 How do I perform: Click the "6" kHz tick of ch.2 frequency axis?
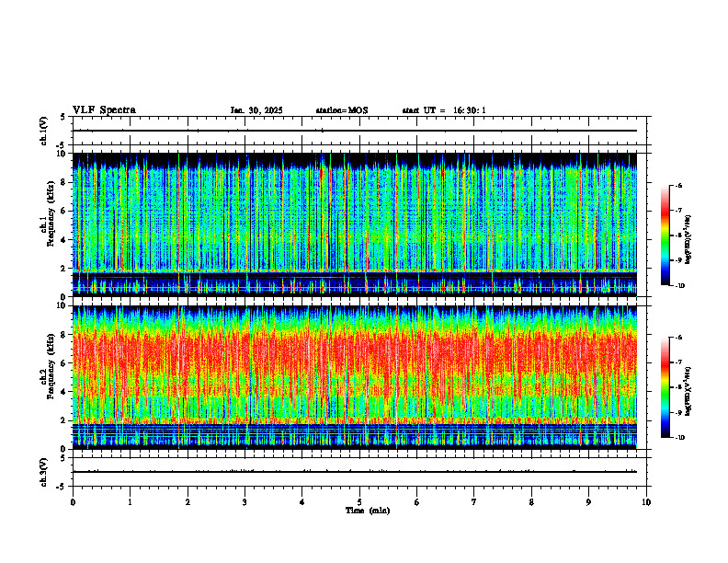coord(64,363)
